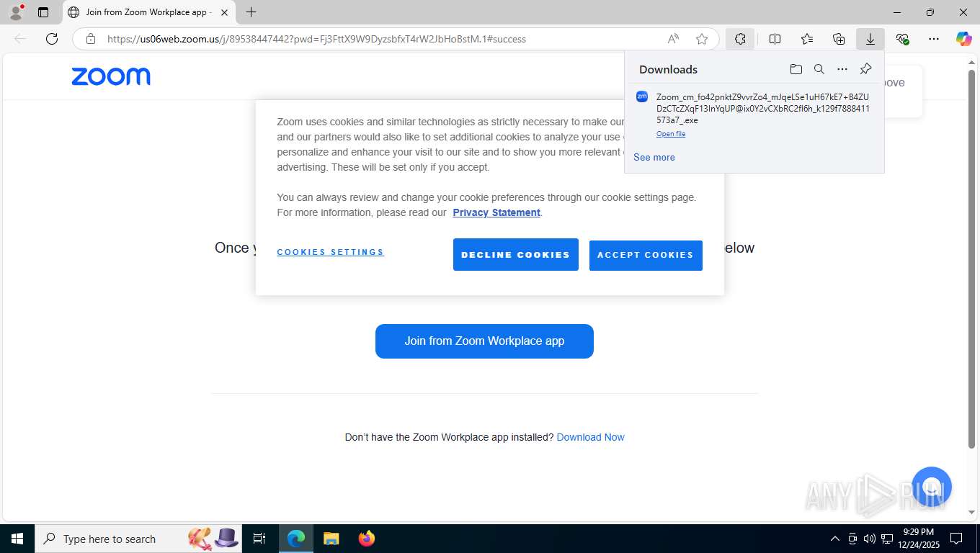Pin the Downloads panel
980x553 pixels.
[866, 69]
